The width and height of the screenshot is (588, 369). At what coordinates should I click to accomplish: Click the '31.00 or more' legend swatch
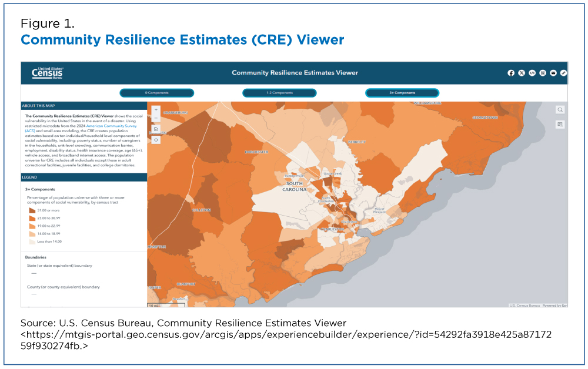tap(32, 210)
